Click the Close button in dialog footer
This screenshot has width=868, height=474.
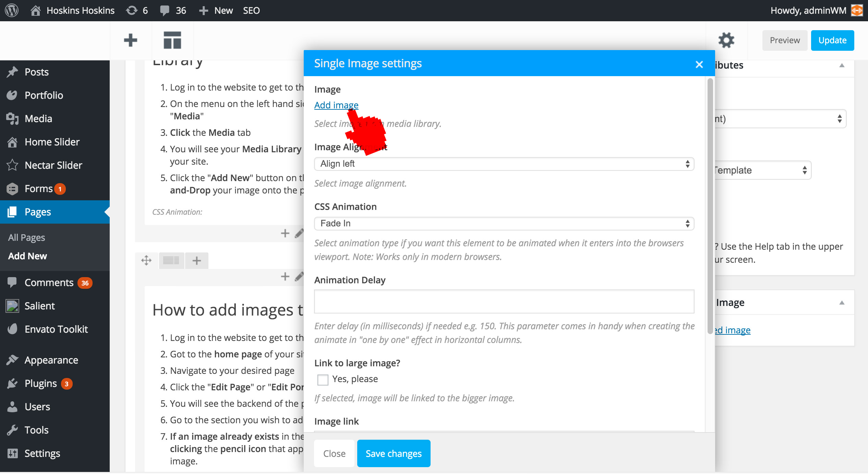(334, 453)
